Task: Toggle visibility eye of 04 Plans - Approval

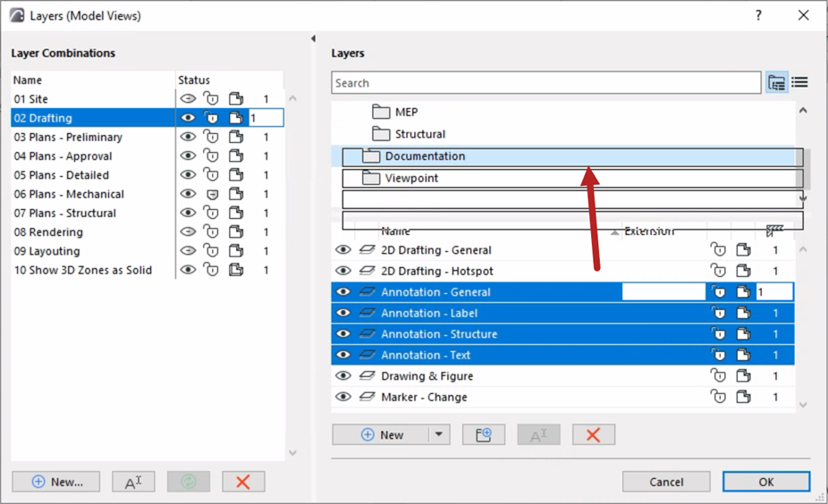Action: (x=188, y=155)
